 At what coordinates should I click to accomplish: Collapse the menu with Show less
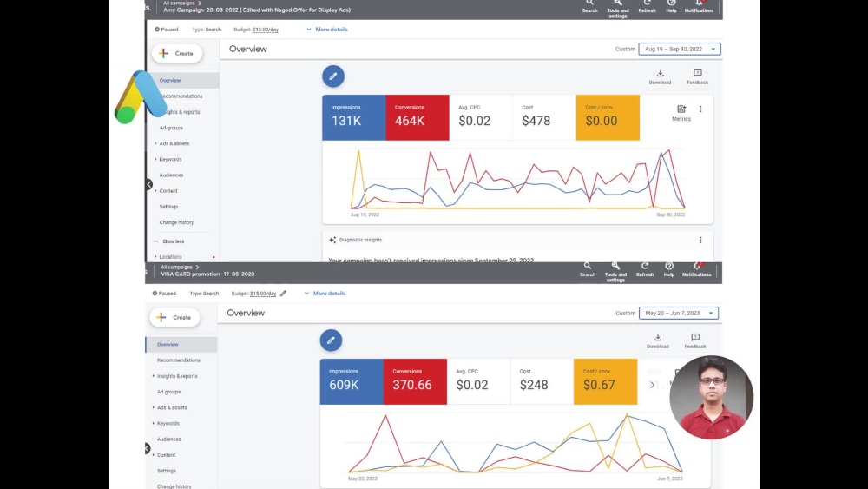click(x=169, y=241)
